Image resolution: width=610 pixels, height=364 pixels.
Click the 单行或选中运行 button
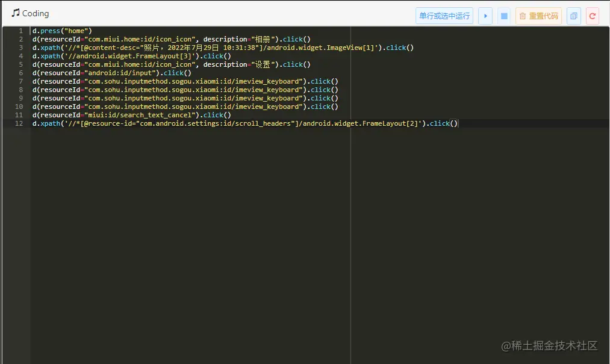pos(444,16)
